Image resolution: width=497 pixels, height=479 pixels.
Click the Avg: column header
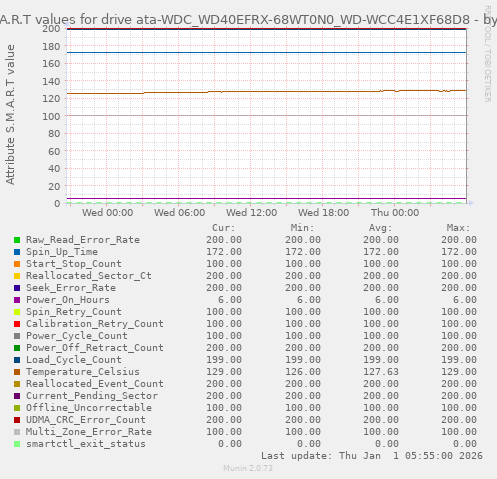[381, 228]
